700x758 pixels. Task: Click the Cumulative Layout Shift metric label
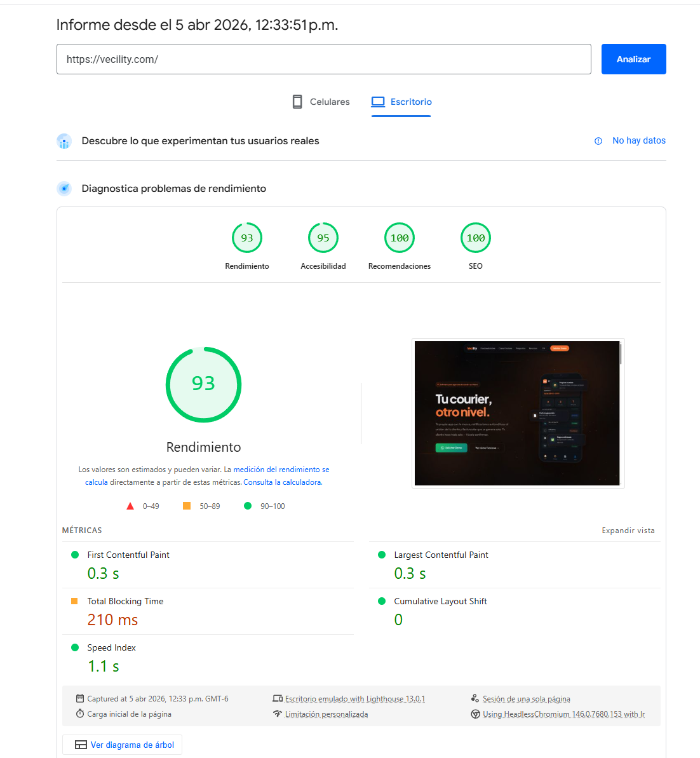[440, 601]
